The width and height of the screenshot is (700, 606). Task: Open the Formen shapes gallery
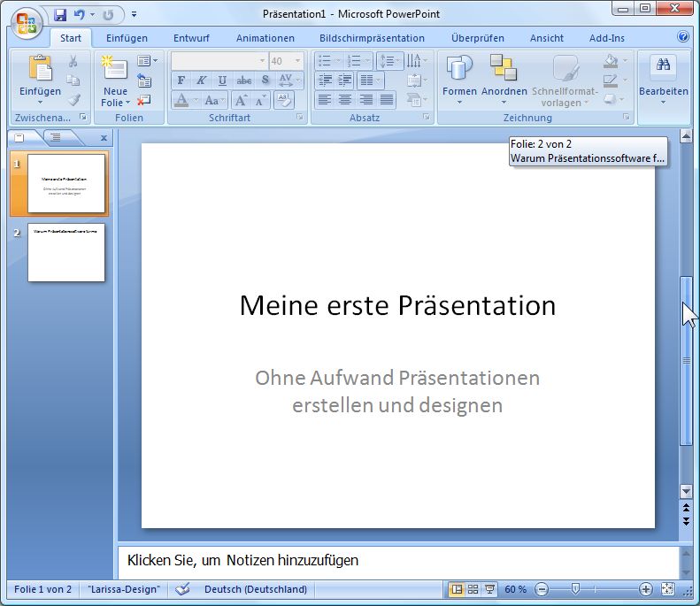(x=459, y=80)
